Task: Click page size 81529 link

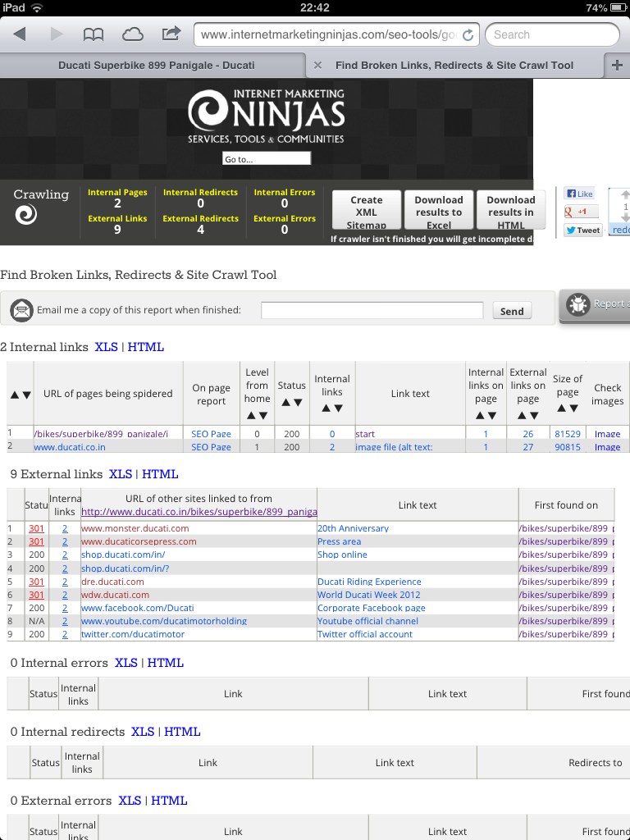Action: click(568, 434)
